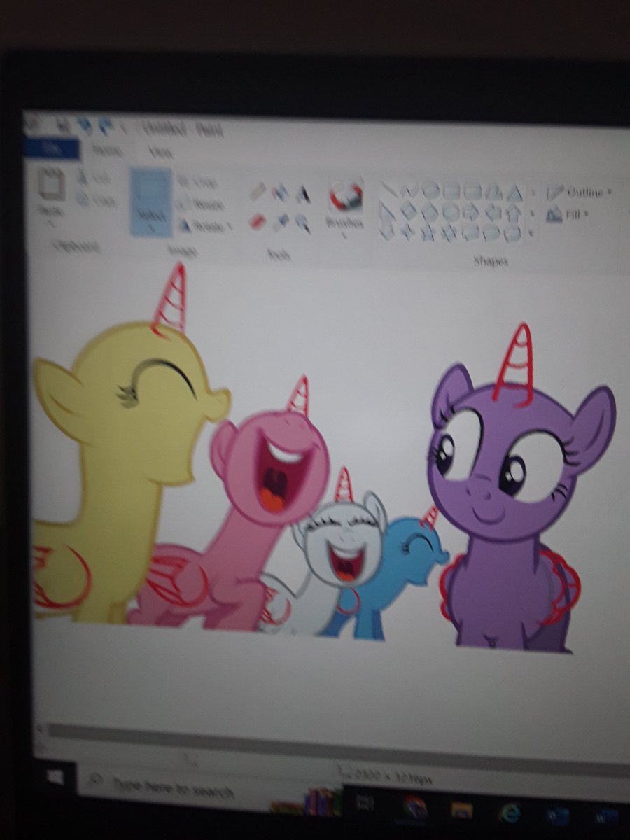Open the shape Fill dropdown
The width and height of the screenshot is (630, 840).
point(567,214)
